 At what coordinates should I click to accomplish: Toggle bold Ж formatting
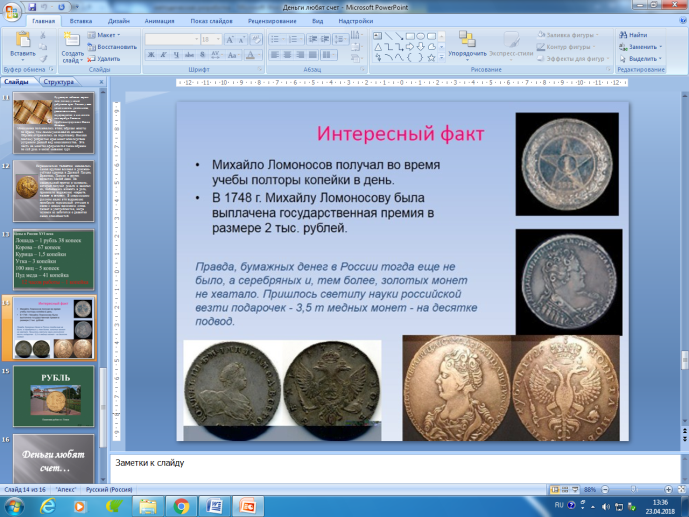click(x=151, y=55)
